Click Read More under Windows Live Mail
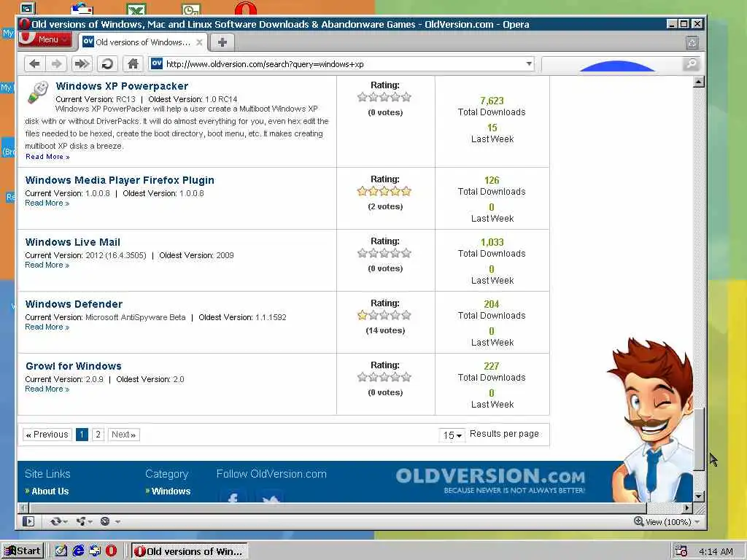Screen dimensions: 747x560 tap(47, 265)
